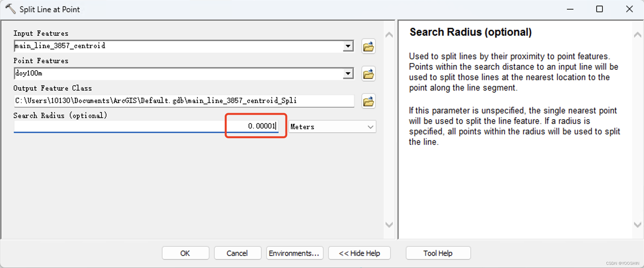Click the 'Search Radius (optional)' parameter label

pyautogui.click(x=60, y=115)
